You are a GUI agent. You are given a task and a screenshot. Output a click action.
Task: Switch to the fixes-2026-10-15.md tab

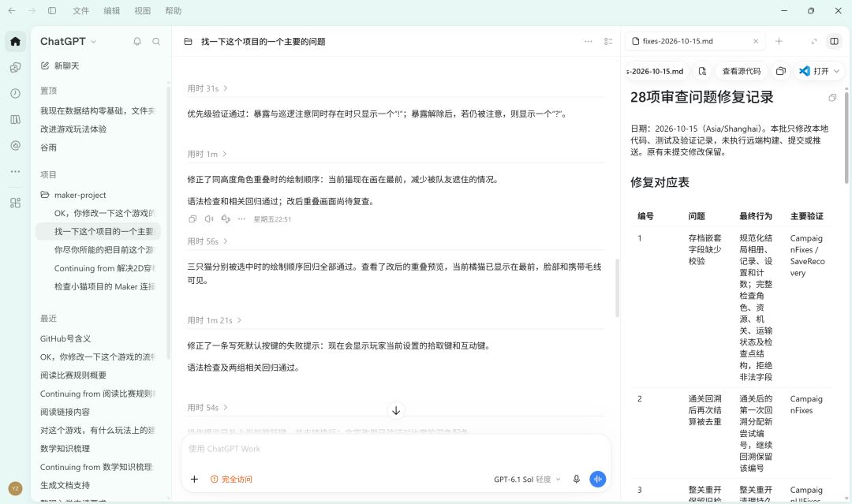[x=696, y=41]
